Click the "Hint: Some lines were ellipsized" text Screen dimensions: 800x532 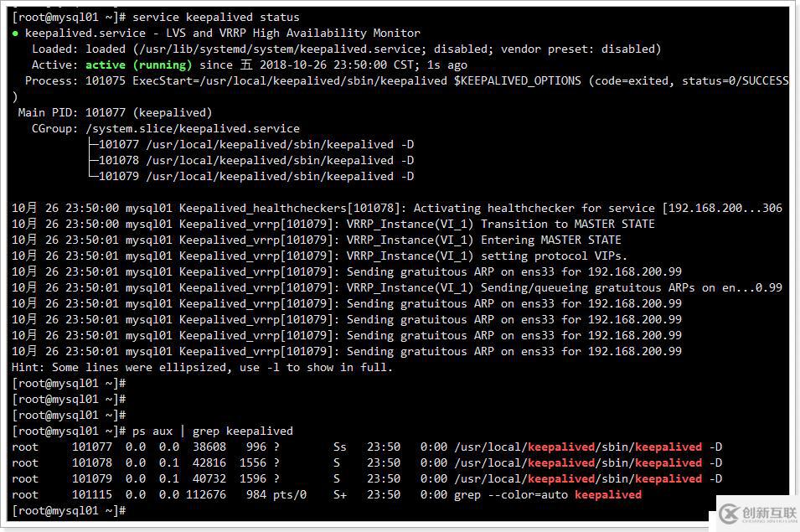coord(202,368)
